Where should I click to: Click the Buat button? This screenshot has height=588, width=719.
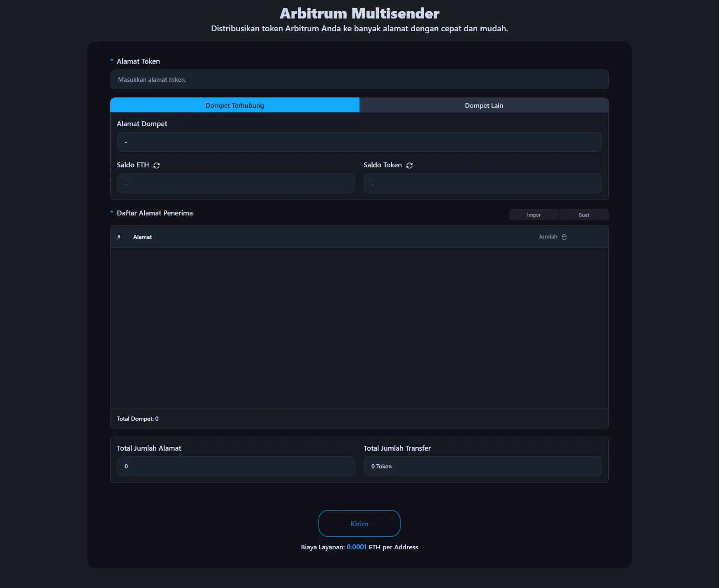(x=583, y=215)
